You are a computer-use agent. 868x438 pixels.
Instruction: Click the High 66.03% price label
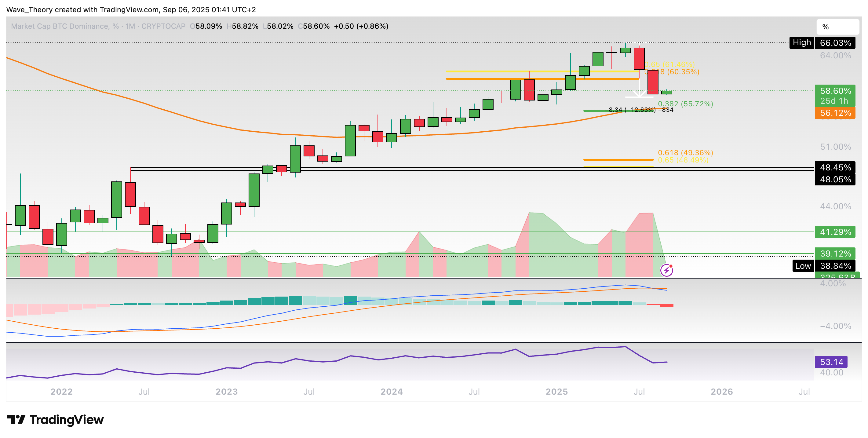(822, 43)
